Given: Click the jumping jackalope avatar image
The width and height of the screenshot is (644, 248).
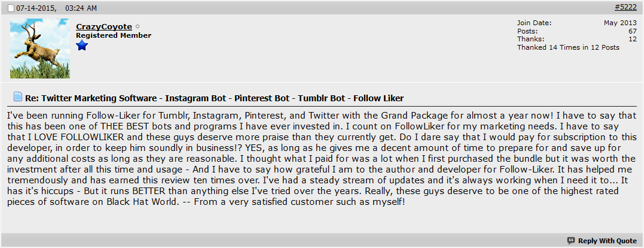Looking at the screenshot, I should click(40, 49).
